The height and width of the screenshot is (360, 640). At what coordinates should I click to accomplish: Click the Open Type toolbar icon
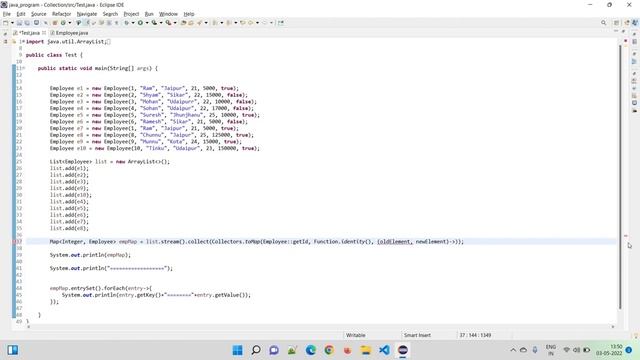tap(183, 23)
